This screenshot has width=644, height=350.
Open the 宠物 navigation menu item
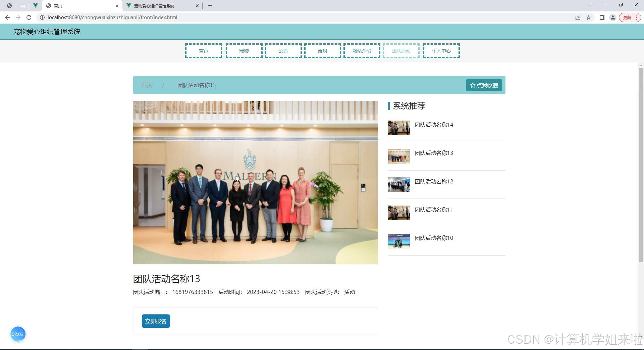pyautogui.click(x=244, y=51)
